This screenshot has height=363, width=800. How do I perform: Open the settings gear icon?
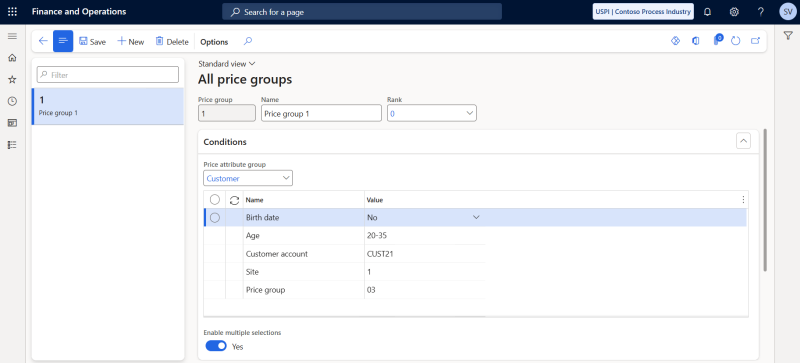click(x=734, y=12)
